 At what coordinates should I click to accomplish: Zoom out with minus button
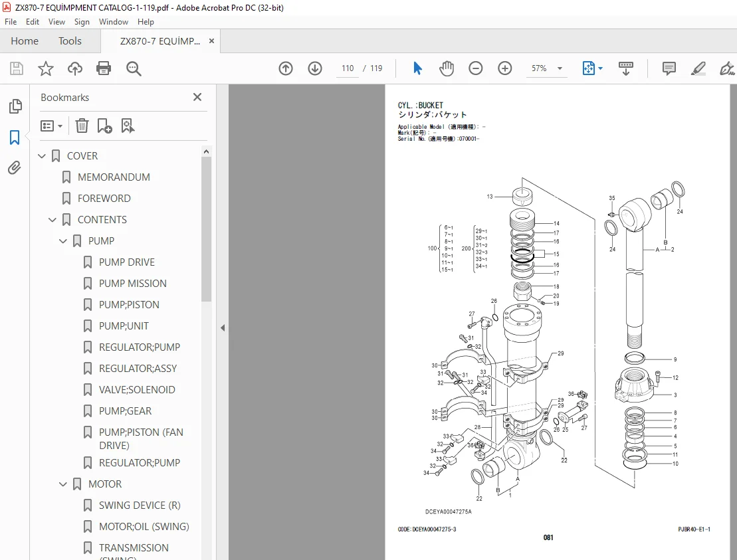tap(476, 68)
